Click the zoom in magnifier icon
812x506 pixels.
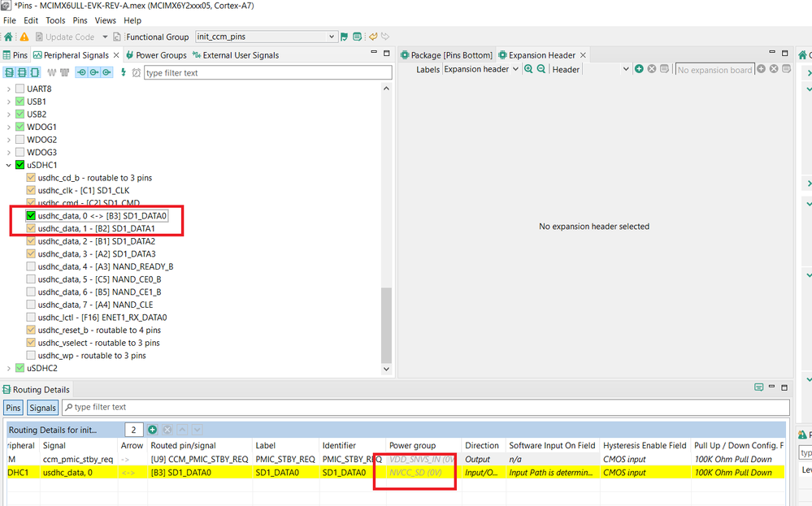coord(528,69)
